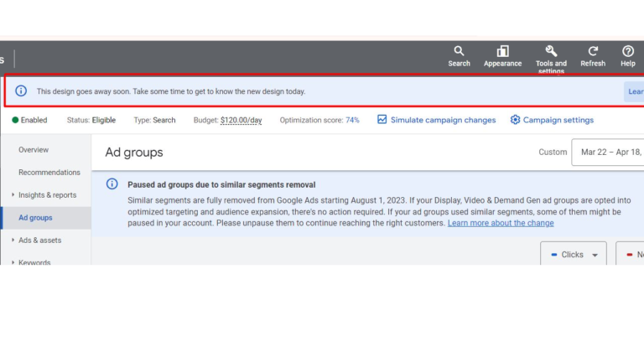Click the Custom date label
644x362 pixels.
(x=553, y=152)
